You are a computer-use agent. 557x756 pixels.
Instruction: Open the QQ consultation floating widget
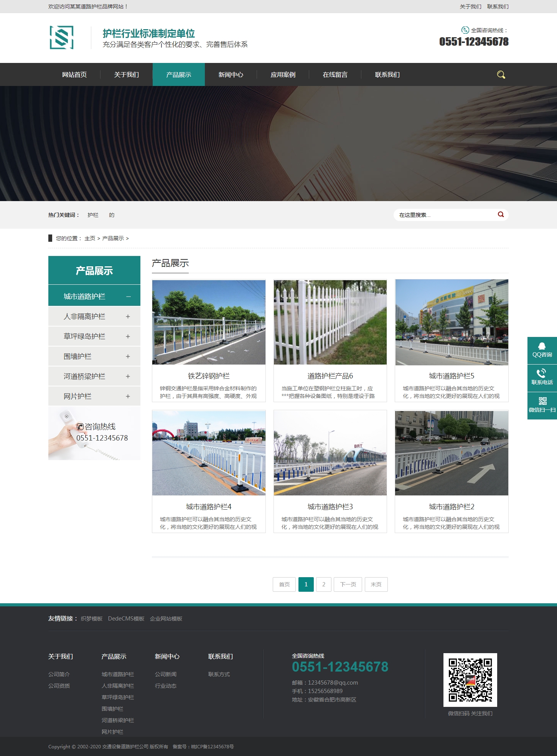(x=542, y=350)
